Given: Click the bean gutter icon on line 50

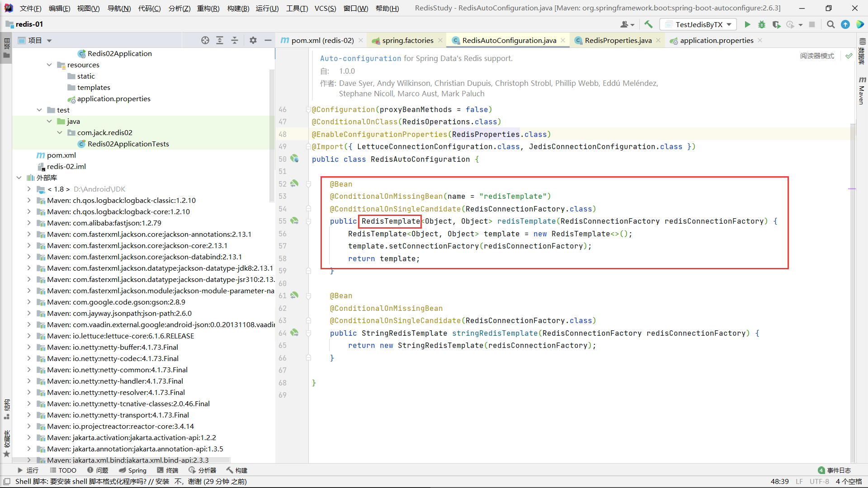Looking at the screenshot, I should [x=294, y=159].
